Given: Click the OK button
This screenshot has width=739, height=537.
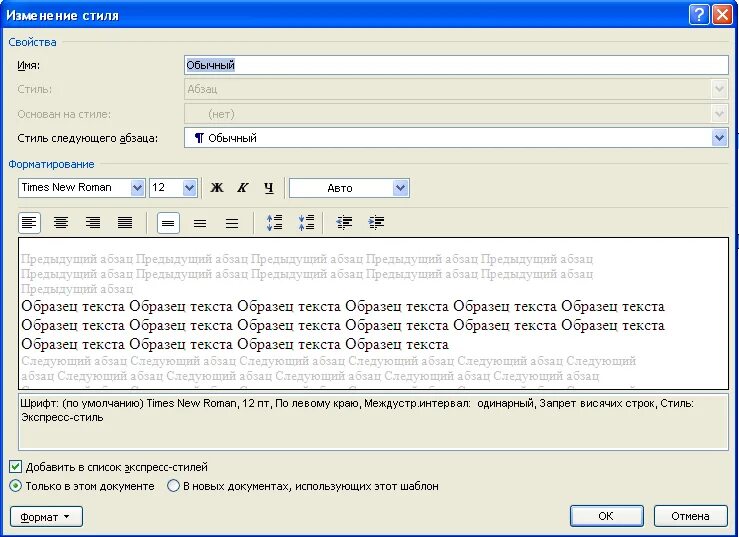Looking at the screenshot, I should click(606, 516).
